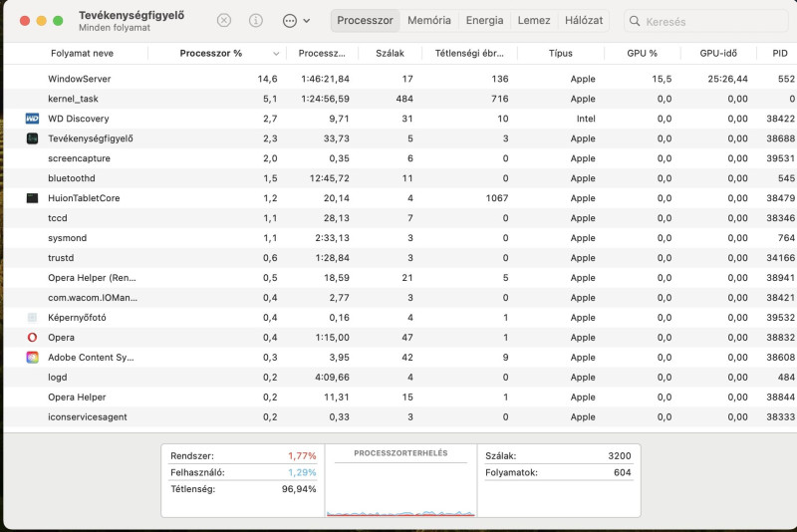Click the Folyamatok 604 total value

click(622, 472)
